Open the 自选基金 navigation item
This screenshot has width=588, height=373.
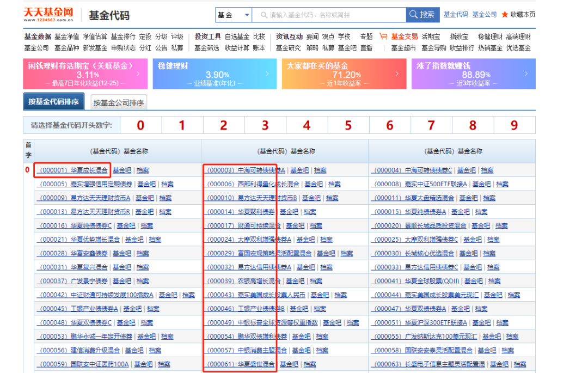point(237,36)
